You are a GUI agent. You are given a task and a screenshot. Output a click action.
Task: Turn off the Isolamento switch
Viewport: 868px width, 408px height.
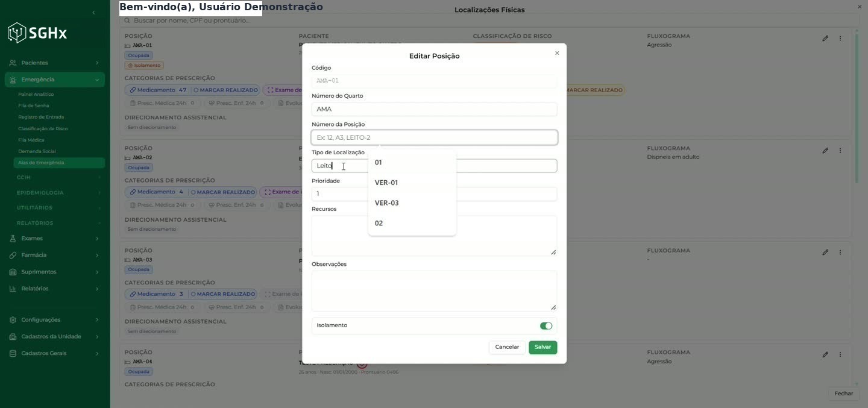[x=546, y=326]
